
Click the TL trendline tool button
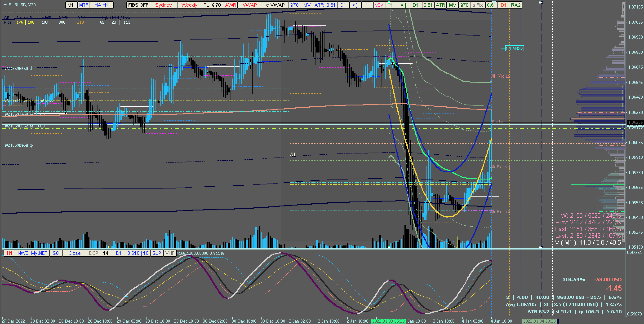click(206, 5)
